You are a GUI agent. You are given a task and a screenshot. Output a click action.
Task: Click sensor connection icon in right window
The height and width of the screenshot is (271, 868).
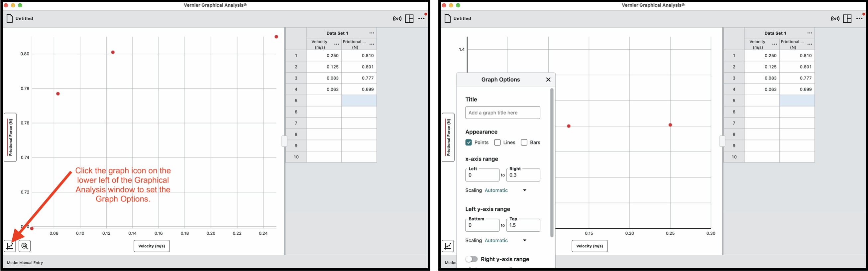[835, 19]
